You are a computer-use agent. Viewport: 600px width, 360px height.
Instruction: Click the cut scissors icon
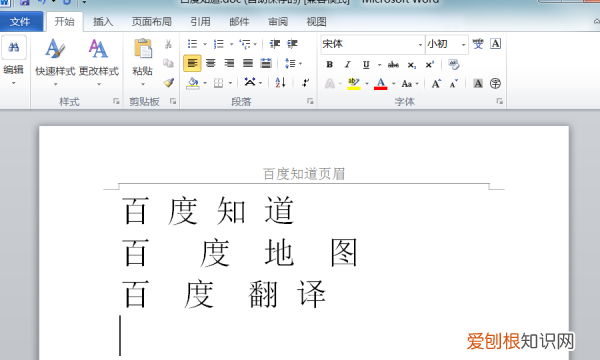pos(168,44)
